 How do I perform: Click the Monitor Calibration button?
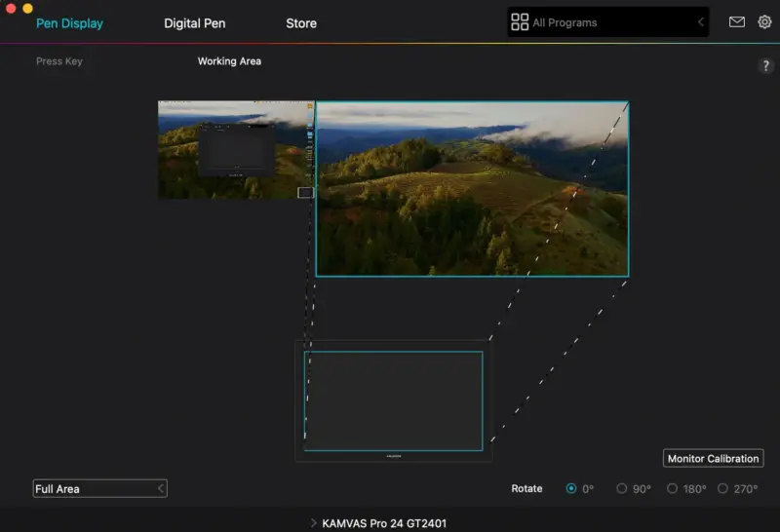(x=714, y=458)
